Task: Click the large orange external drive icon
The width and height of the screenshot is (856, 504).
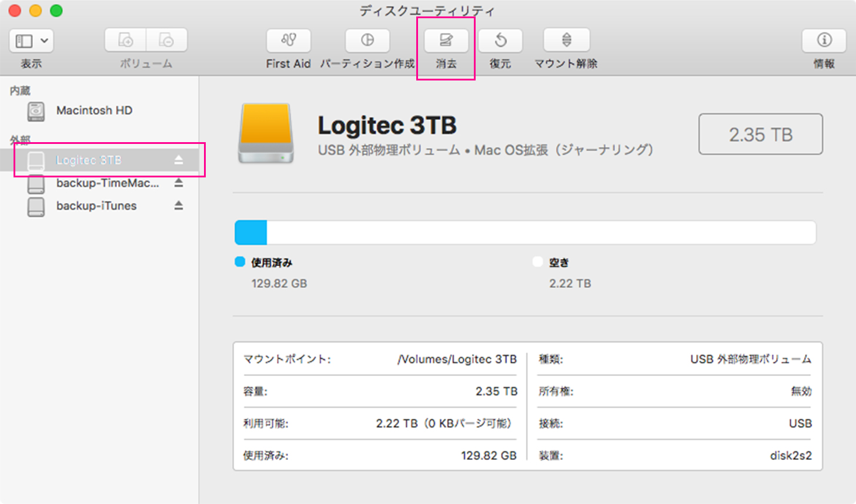Action: 266,133
